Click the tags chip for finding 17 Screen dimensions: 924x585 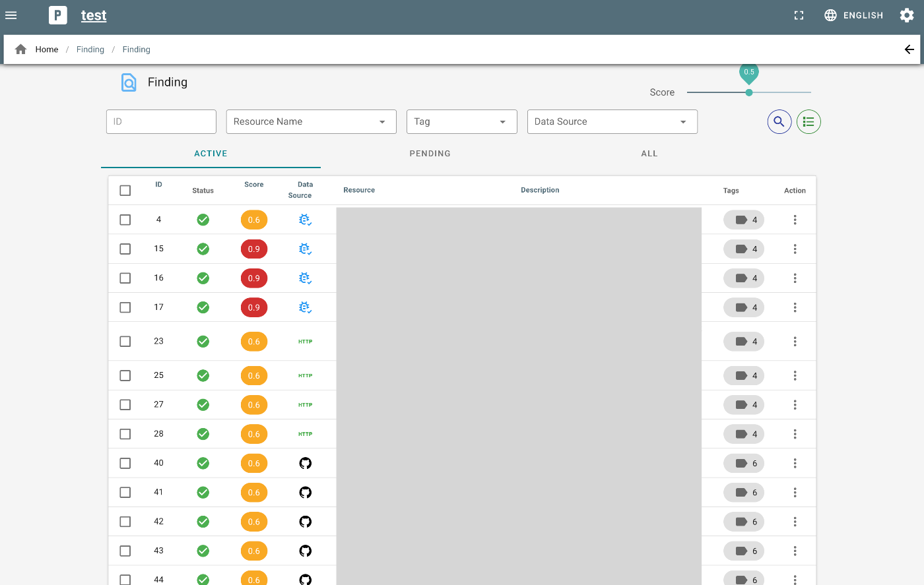coord(744,307)
